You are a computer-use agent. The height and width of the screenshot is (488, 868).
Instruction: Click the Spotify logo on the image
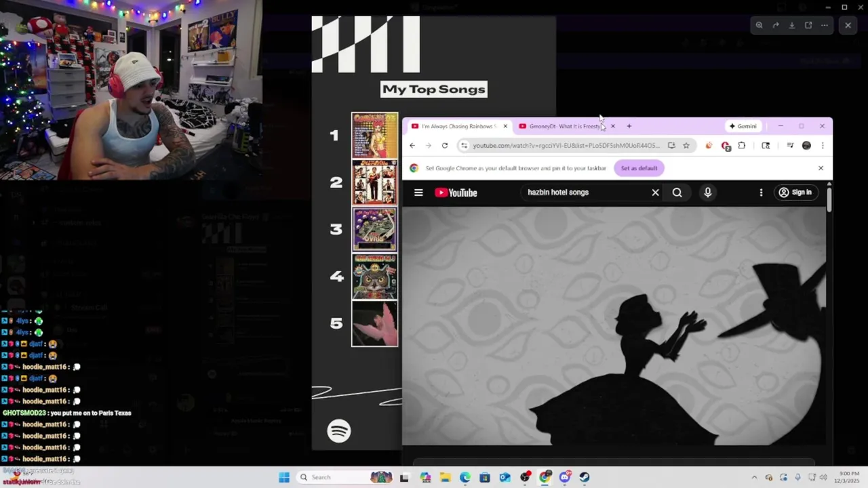pyautogui.click(x=339, y=431)
